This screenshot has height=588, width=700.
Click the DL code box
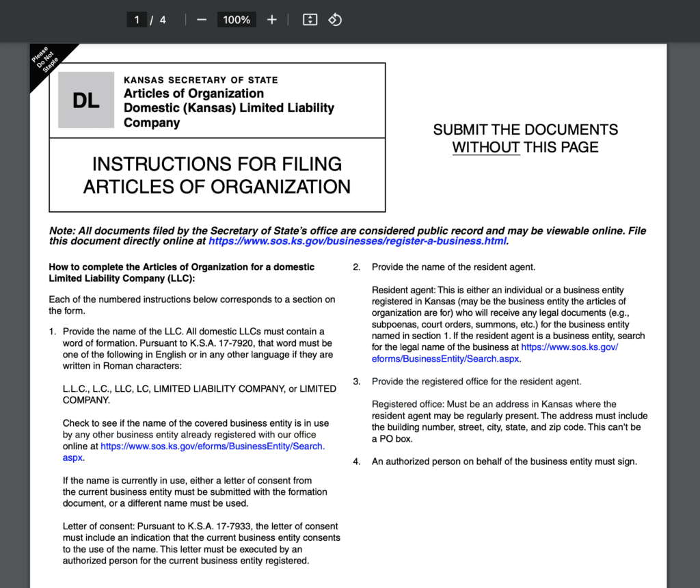click(x=85, y=100)
